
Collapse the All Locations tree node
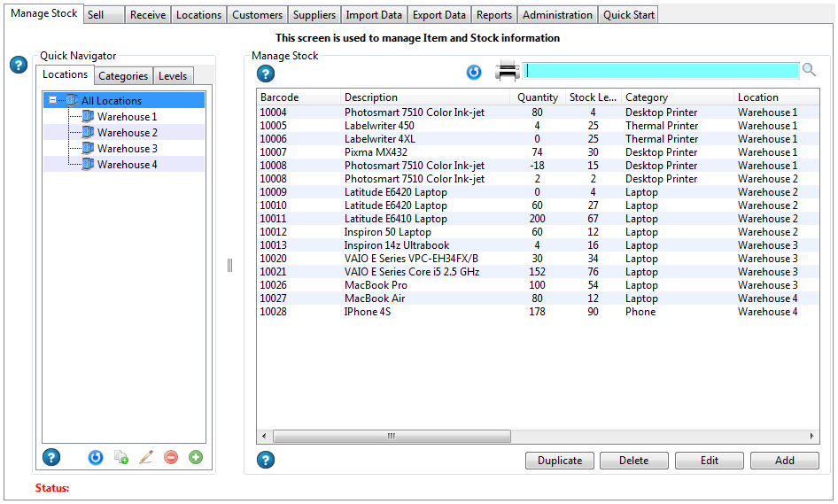point(53,101)
